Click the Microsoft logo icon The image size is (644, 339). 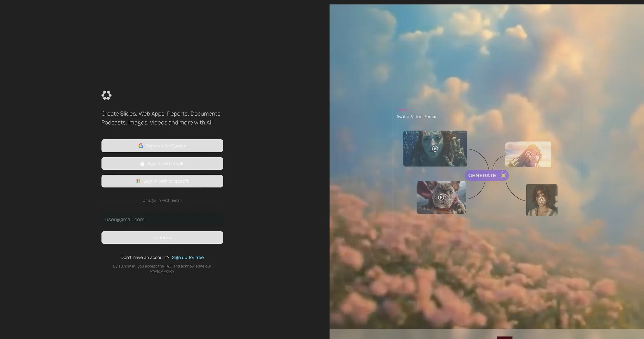coord(138,181)
